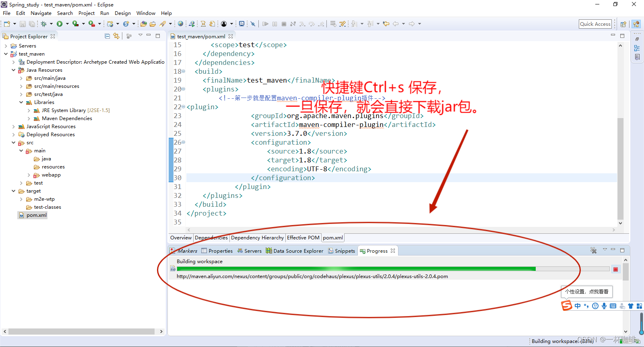Collapse the Java Resources node
644x347 pixels.
tap(13, 70)
